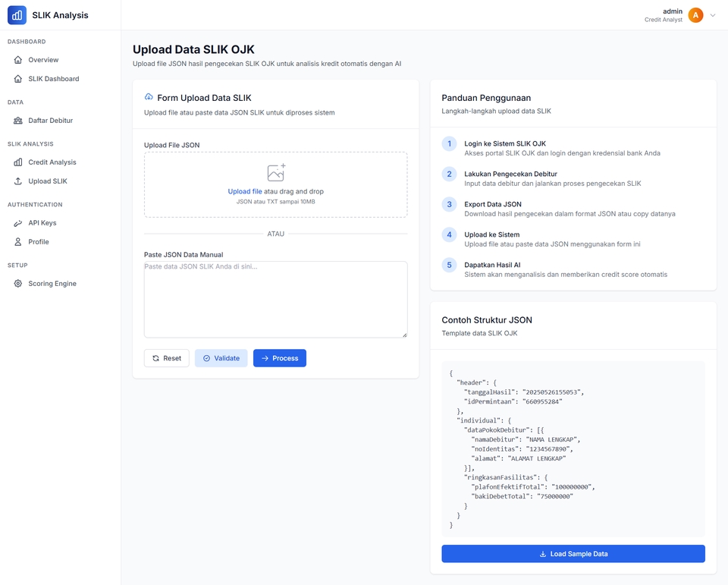Click step number 3 circle
728x585 pixels.
coord(449,204)
